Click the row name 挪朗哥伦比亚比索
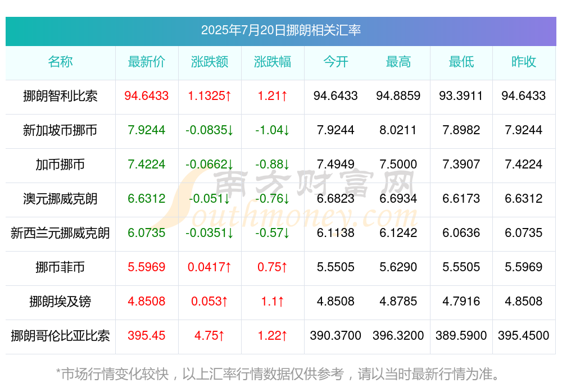Screen dimensions: 562x392 click(x=60, y=336)
